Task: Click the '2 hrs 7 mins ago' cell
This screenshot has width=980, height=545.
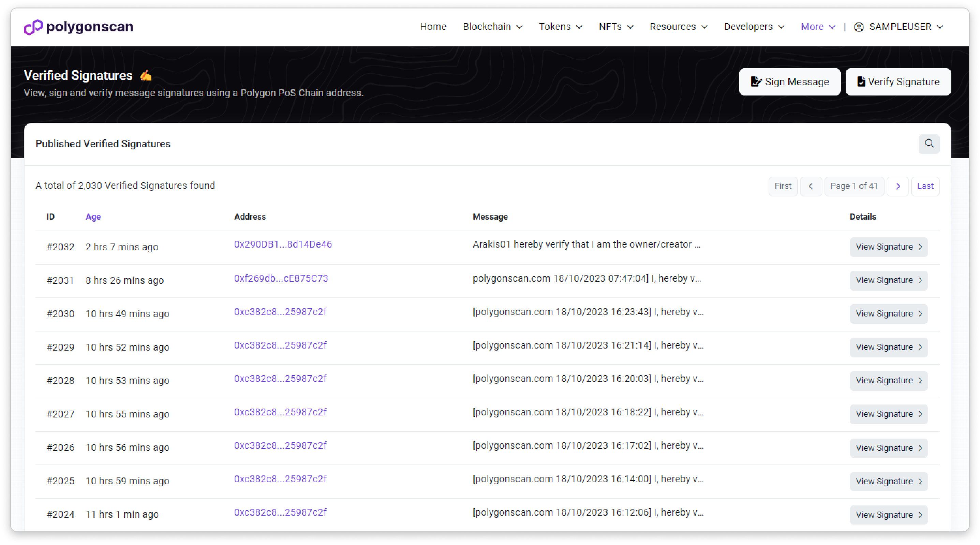Action: click(x=122, y=247)
